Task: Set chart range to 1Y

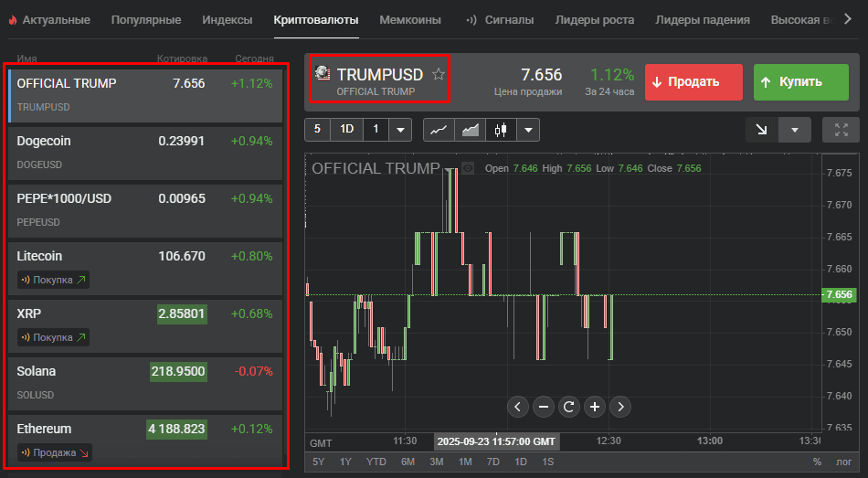Action: pos(346,462)
